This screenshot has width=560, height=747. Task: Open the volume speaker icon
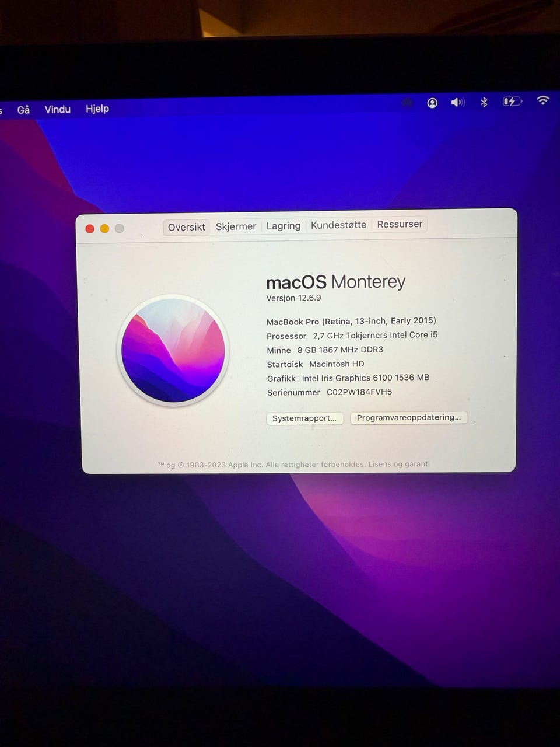click(x=457, y=103)
